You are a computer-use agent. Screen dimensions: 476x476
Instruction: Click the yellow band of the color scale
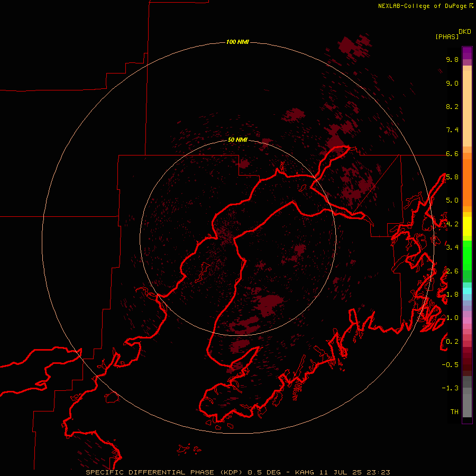tap(467, 226)
